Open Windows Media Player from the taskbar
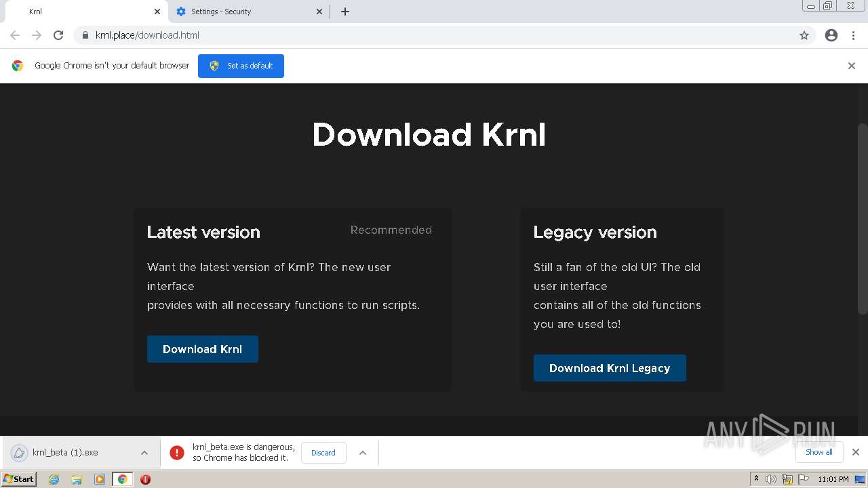This screenshot has height=488, width=868. [x=100, y=479]
